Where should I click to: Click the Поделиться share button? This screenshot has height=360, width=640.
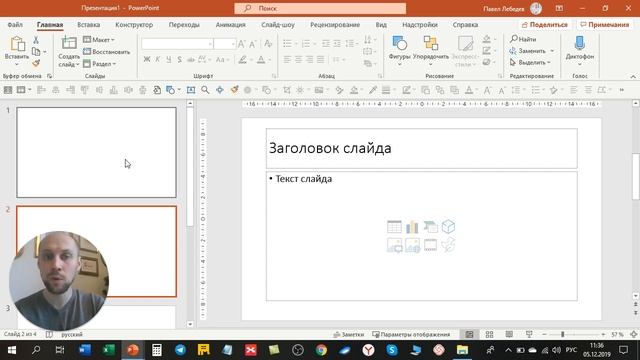[545, 24]
